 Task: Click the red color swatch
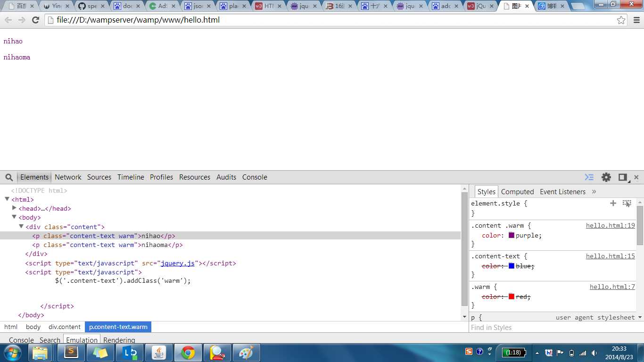coord(511,296)
